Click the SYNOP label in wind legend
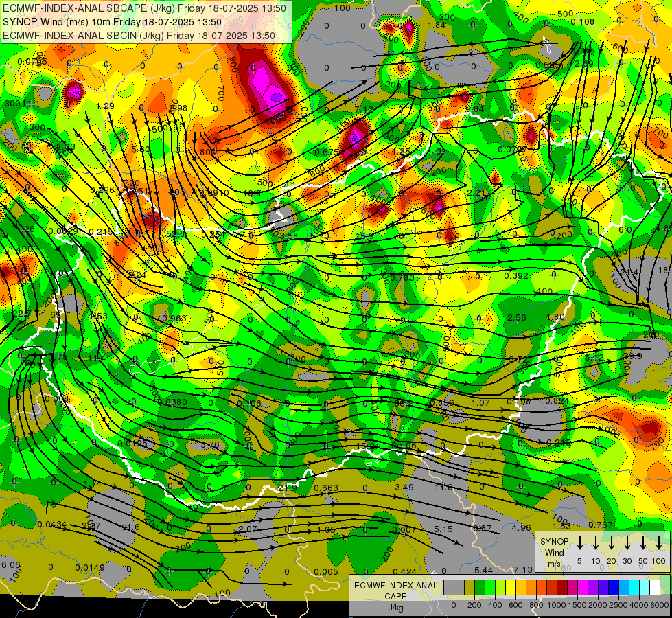This screenshot has width=672, height=618. 554,541
